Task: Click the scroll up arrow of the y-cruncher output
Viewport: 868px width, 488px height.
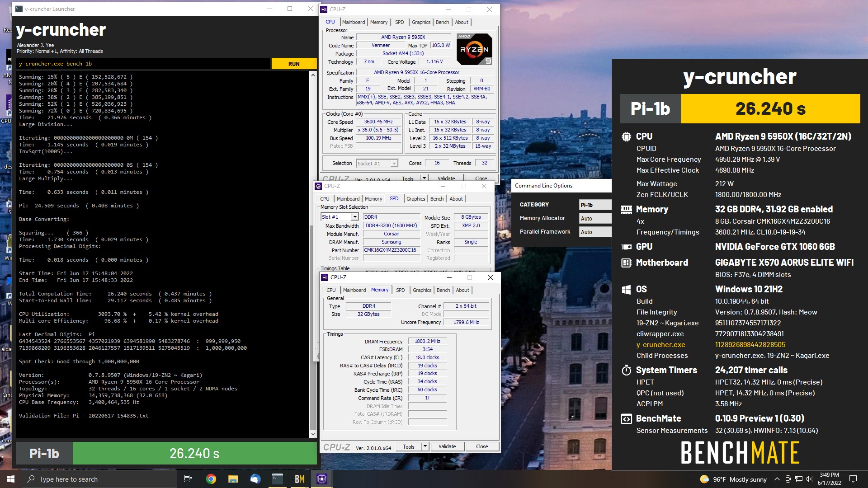Action: [x=313, y=75]
